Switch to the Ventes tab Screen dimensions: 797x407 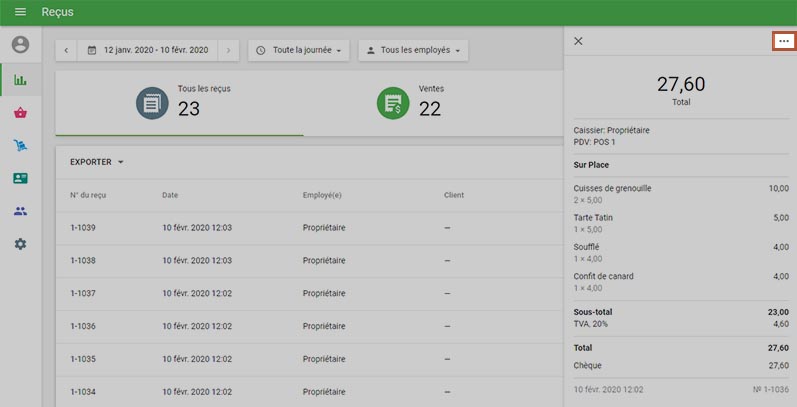click(420, 102)
